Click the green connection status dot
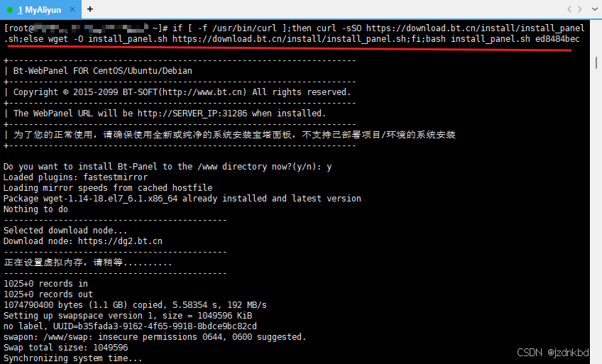The image size is (602, 364). (x=10, y=10)
